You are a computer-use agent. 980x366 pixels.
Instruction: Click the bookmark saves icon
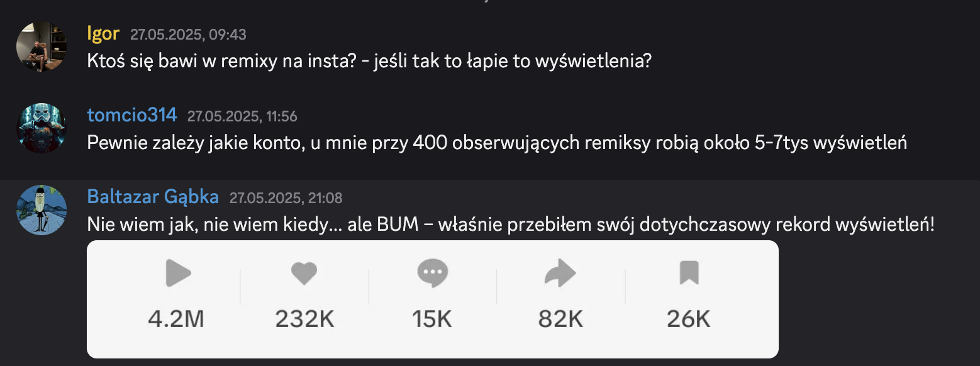[689, 274]
